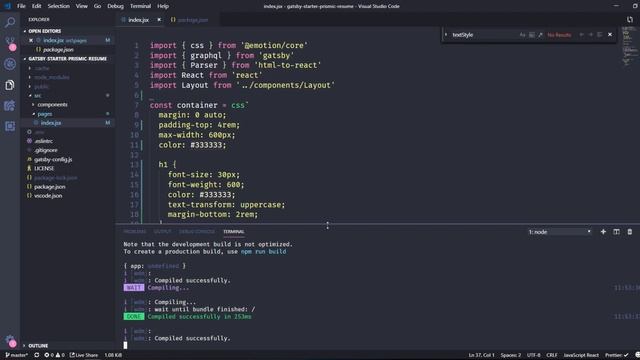Toggle match whole word in find
Screen dimensions: 640x360
(x=531, y=35)
